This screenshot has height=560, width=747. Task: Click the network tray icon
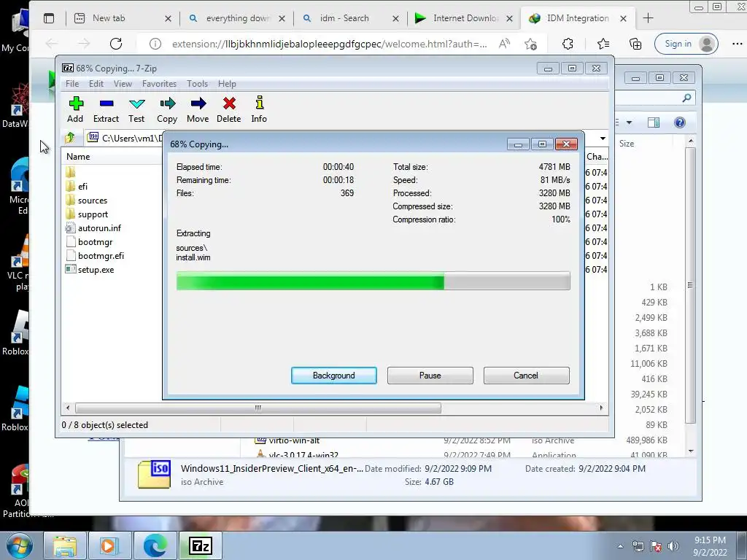tap(638, 546)
